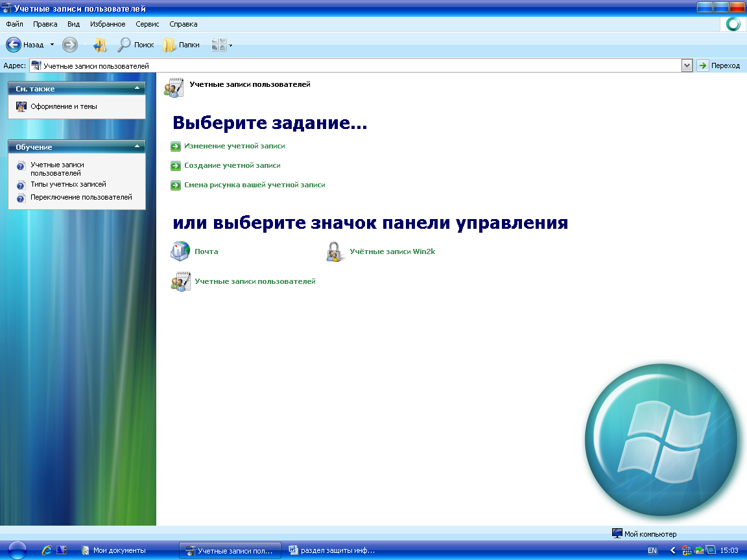The image size is (747, 560).
Task: Click Show Desktop quick launch icon
Action: tap(62, 550)
